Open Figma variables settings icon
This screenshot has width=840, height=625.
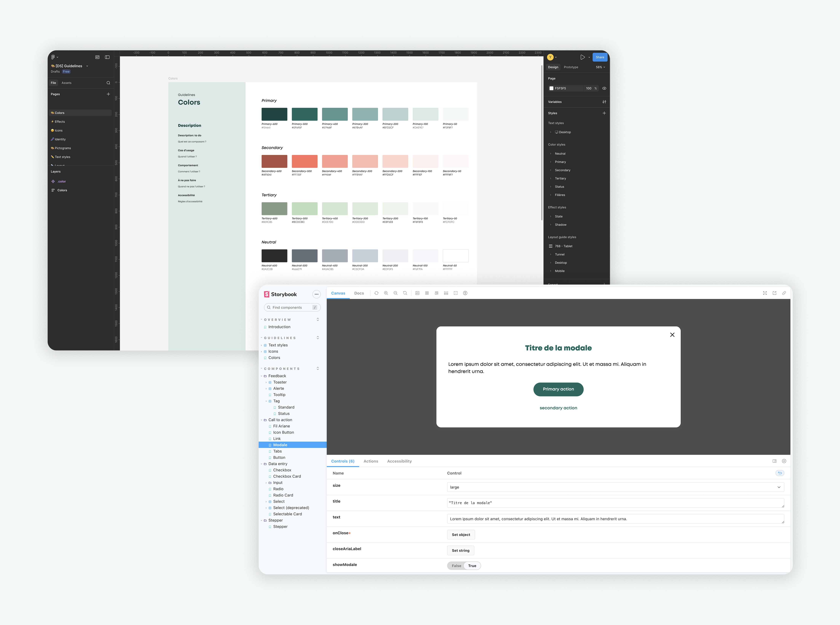click(x=604, y=102)
